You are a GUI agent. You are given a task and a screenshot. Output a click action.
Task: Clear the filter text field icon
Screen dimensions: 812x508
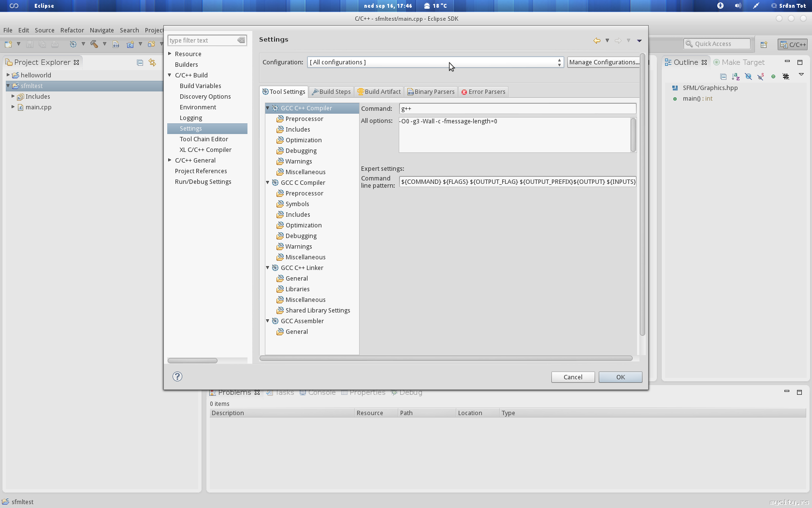(x=241, y=40)
